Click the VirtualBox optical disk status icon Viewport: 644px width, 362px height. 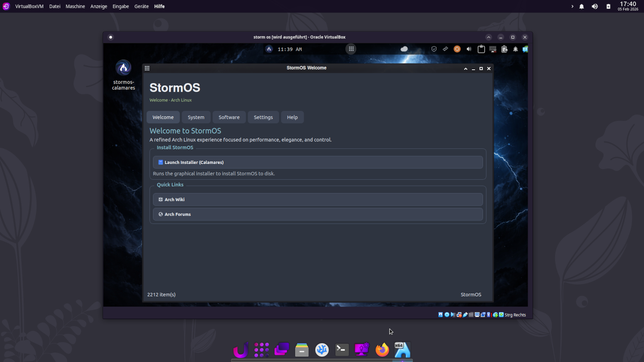coord(447,315)
